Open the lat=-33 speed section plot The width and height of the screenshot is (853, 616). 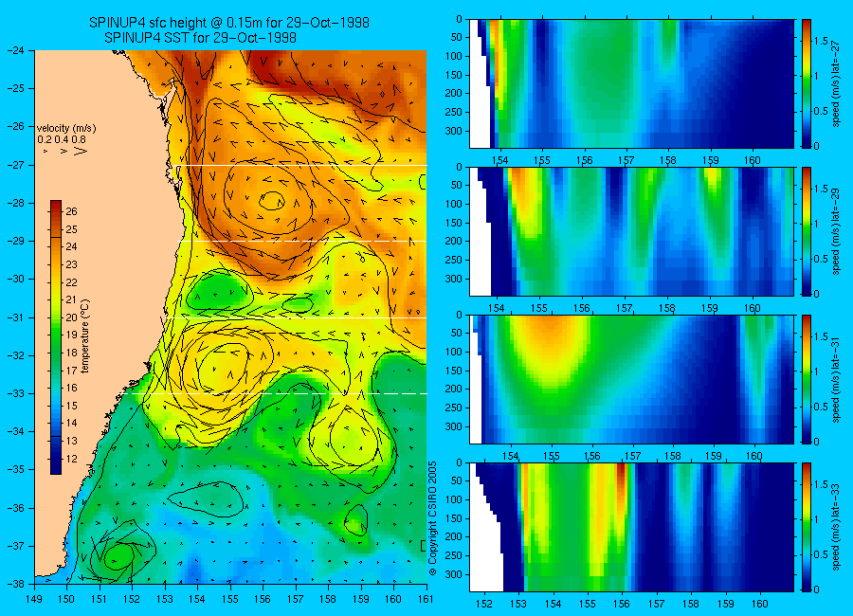coord(631,527)
